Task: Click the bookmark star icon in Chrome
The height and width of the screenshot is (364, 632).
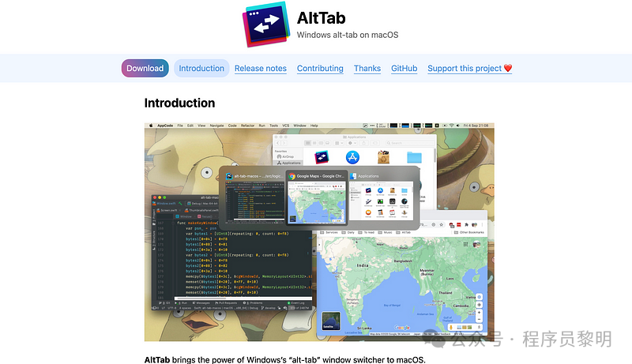Action: (x=442, y=225)
